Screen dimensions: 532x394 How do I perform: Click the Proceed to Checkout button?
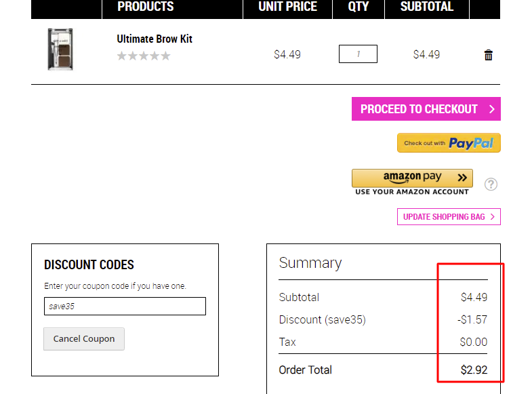pyautogui.click(x=426, y=109)
